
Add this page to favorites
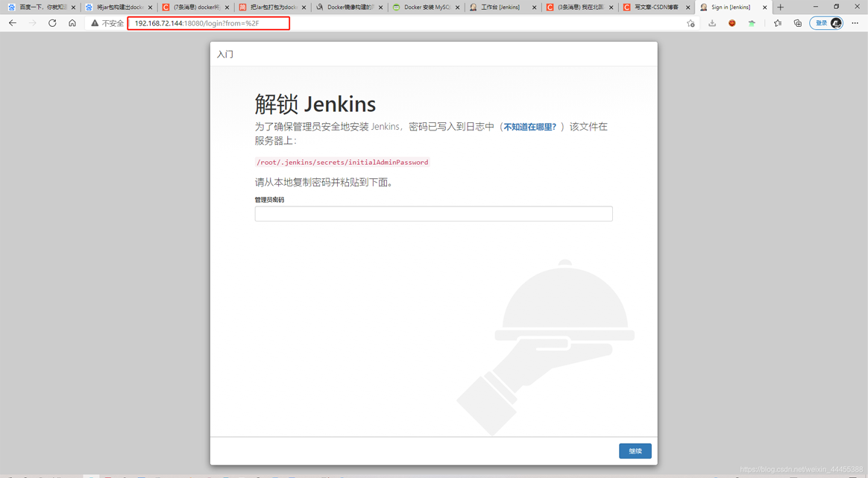point(691,23)
